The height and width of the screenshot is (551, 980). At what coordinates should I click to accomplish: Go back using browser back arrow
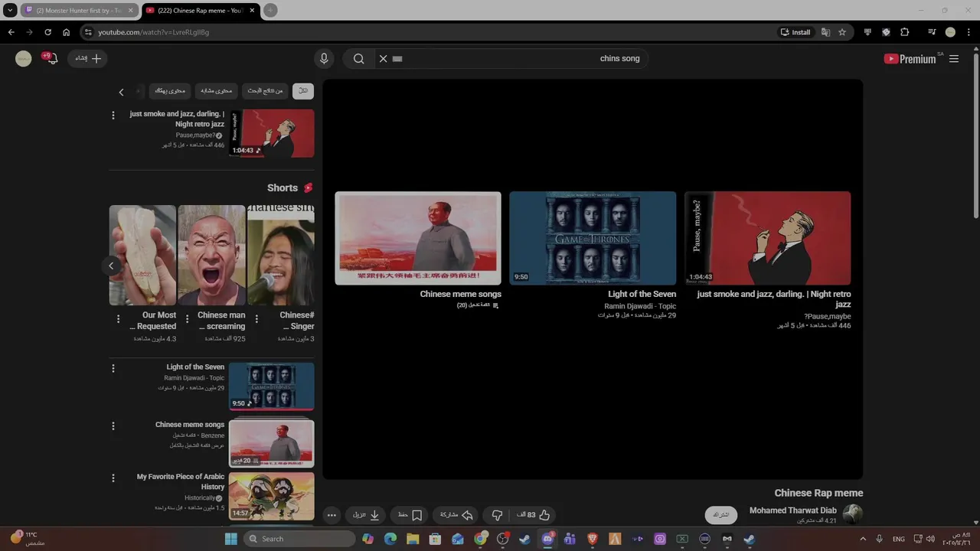[x=11, y=32]
